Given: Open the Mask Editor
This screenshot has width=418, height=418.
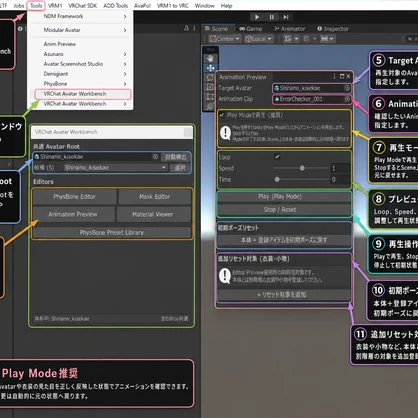Looking at the screenshot, I should [x=155, y=197].
